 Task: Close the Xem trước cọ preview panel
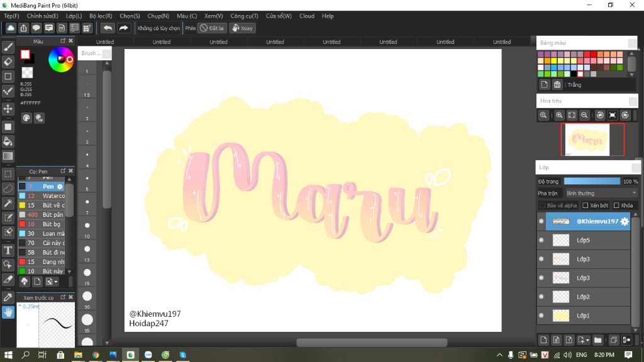pyautogui.click(x=70, y=297)
